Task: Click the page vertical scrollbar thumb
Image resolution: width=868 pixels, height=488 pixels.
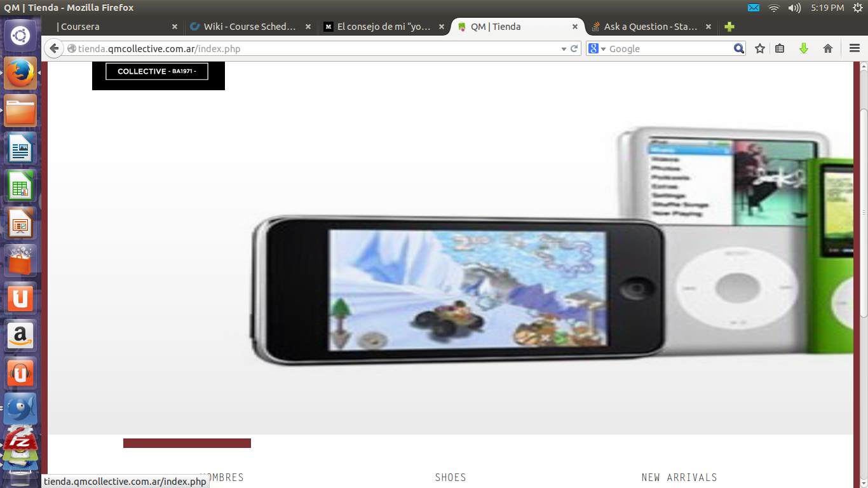Action: pos(864,212)
